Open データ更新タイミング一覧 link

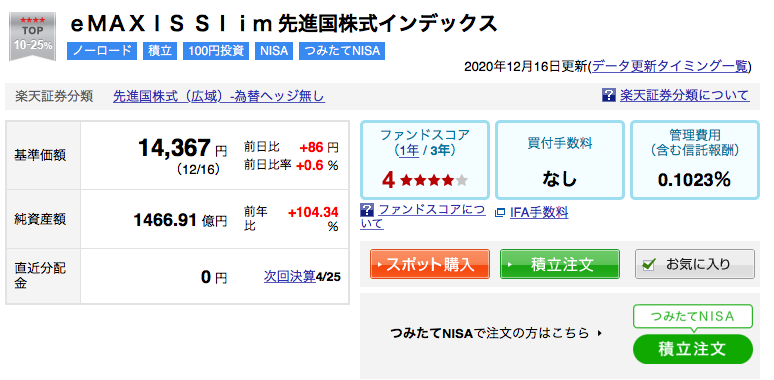point(670,66)
